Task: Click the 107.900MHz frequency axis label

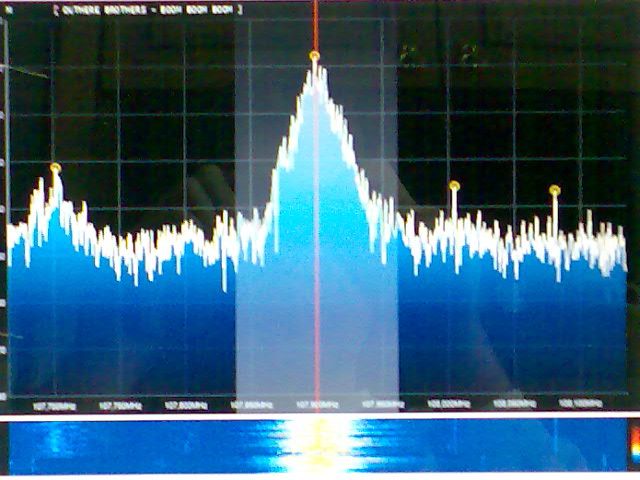Action: (317, 405)
